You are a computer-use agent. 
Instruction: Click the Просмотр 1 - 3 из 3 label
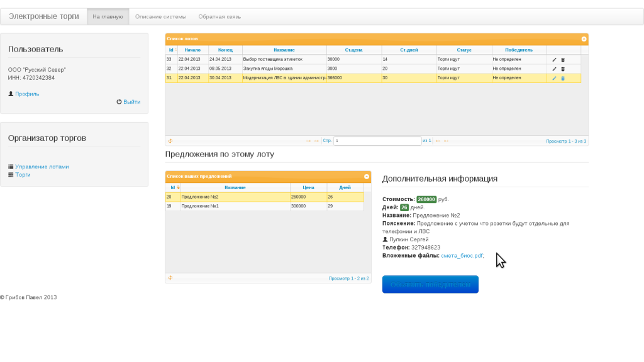(566, 141)
